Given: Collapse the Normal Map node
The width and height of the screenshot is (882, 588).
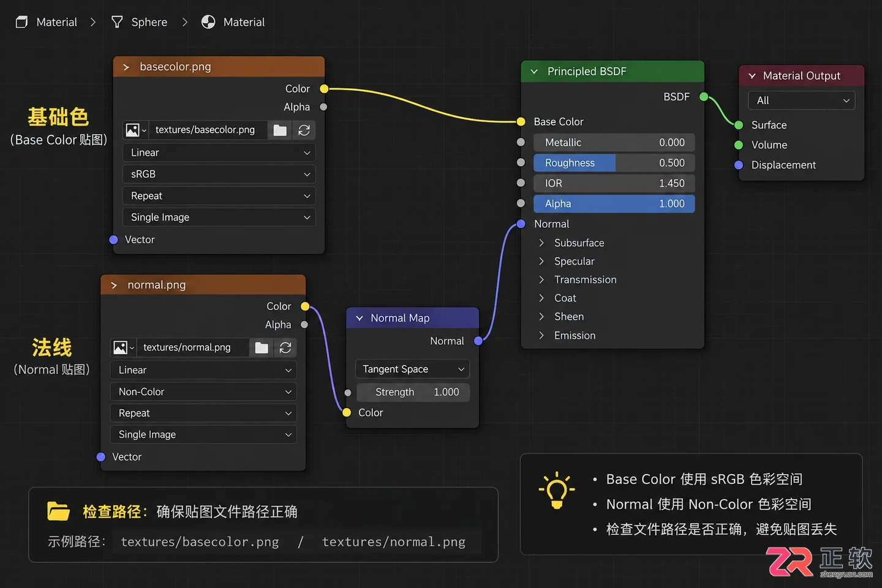Looking at the screenshot, I should (x=360, y=318).
